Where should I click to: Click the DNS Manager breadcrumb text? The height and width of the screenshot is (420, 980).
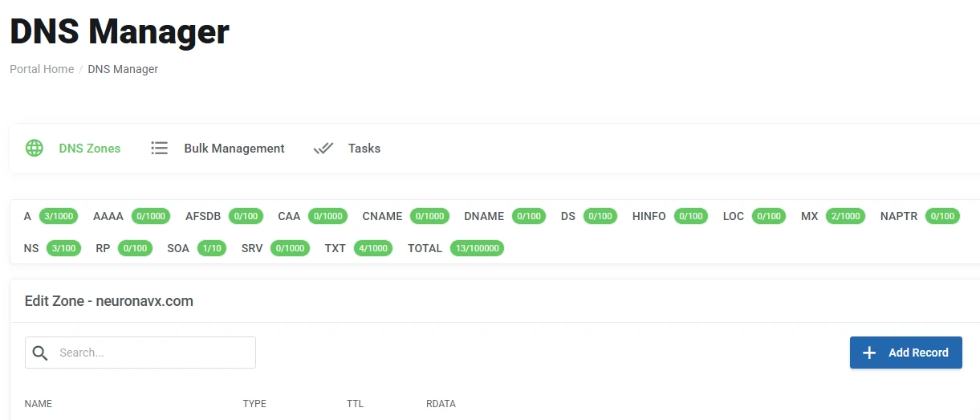(x=123, y=69)
